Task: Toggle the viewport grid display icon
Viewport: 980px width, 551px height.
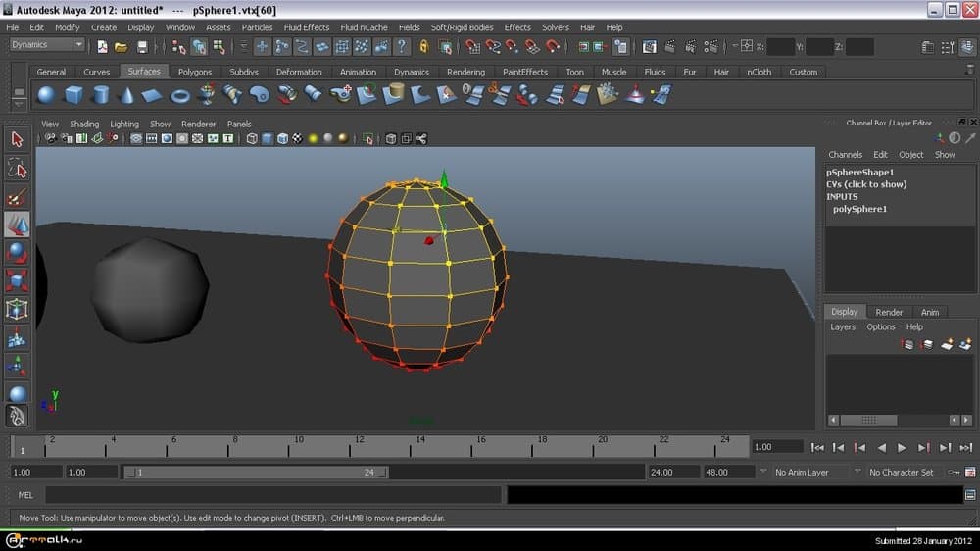Action: pyautogui.click(x=135, y=139)
